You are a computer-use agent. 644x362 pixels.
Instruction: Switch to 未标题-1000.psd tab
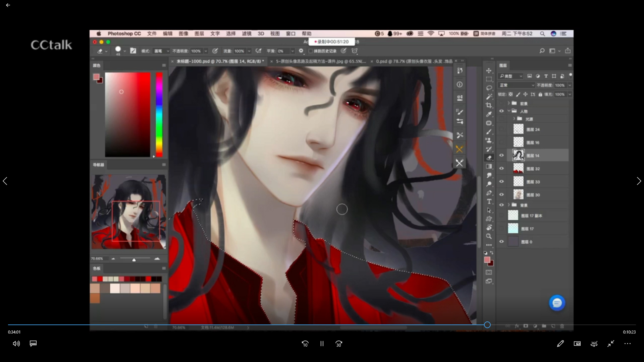[x=220, y=61]
